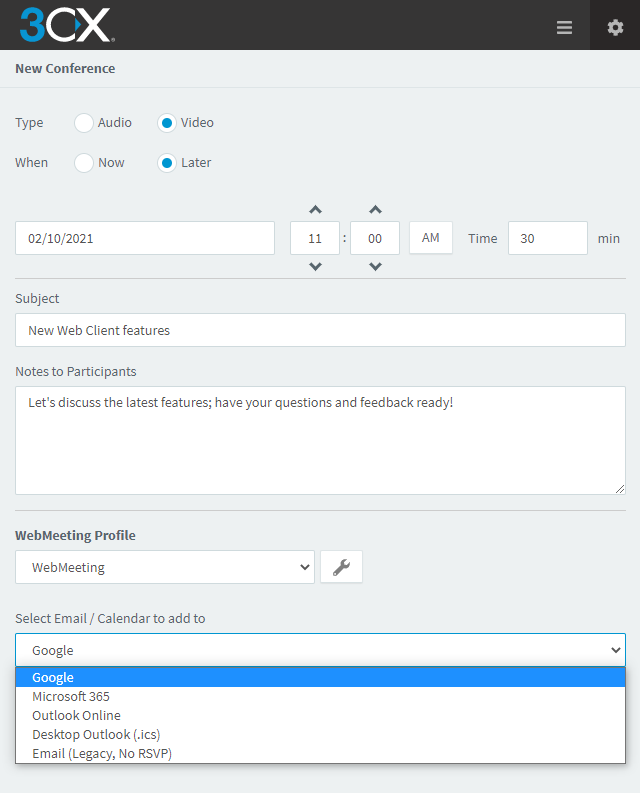Click the wrench icon beside WebMeeting profile

[342, 567]
